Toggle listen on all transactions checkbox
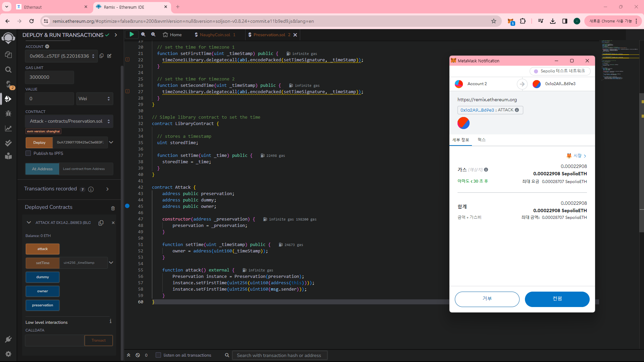 [x=158, y=355]
